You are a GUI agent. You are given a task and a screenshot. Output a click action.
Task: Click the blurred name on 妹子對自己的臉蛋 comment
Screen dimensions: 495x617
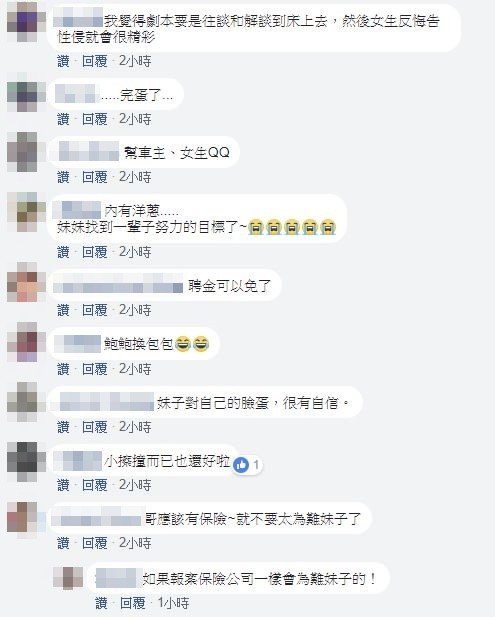[x=106, y=402]
